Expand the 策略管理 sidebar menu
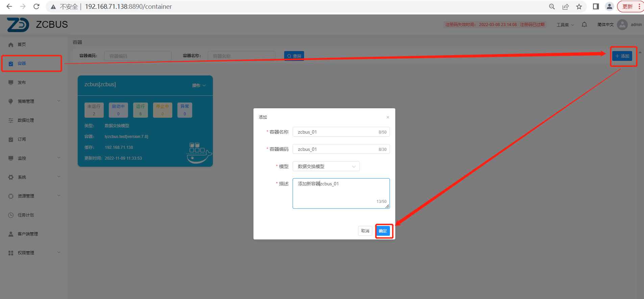Image resolution: width=644 pixels, height=299 pixels. tap(34, 101)
